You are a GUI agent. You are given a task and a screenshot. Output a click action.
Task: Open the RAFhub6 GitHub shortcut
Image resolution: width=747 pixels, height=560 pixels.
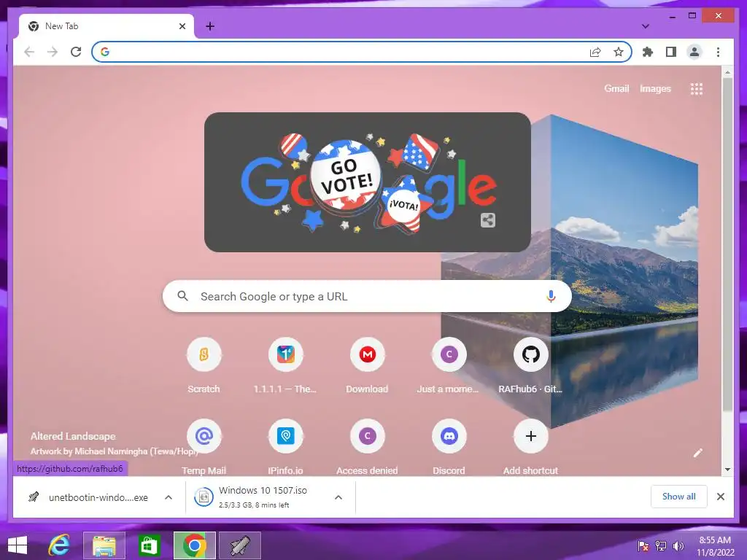[531, 365]
